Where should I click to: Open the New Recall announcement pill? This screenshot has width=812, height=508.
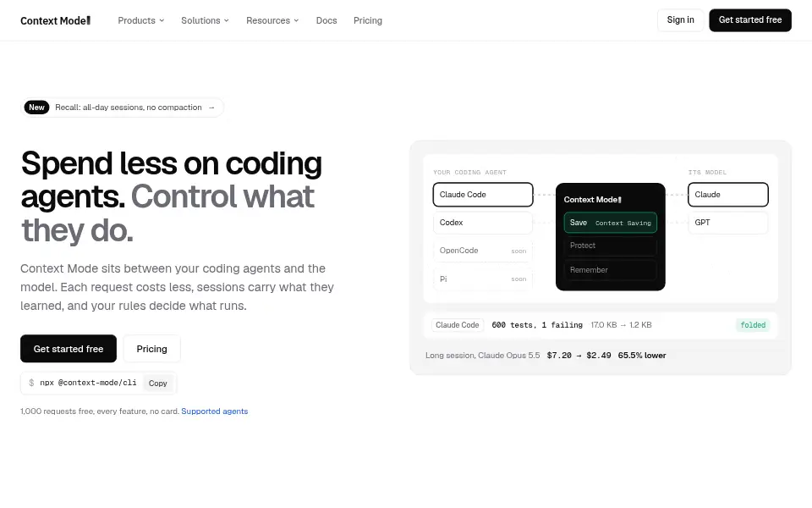coord(122,108)
